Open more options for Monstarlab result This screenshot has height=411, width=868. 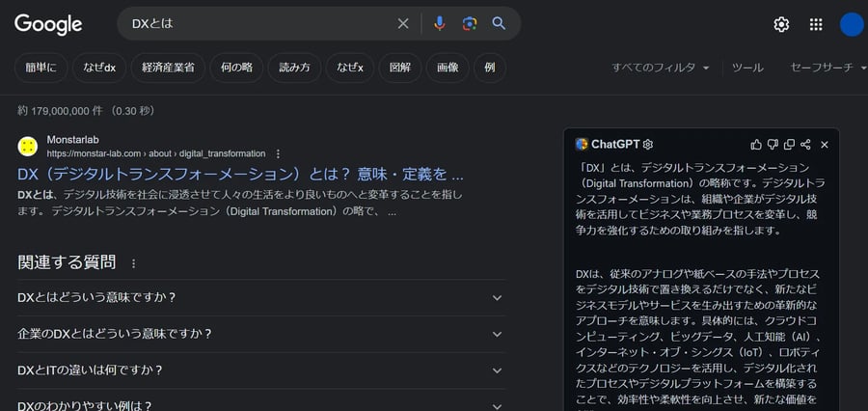[278, 153]
